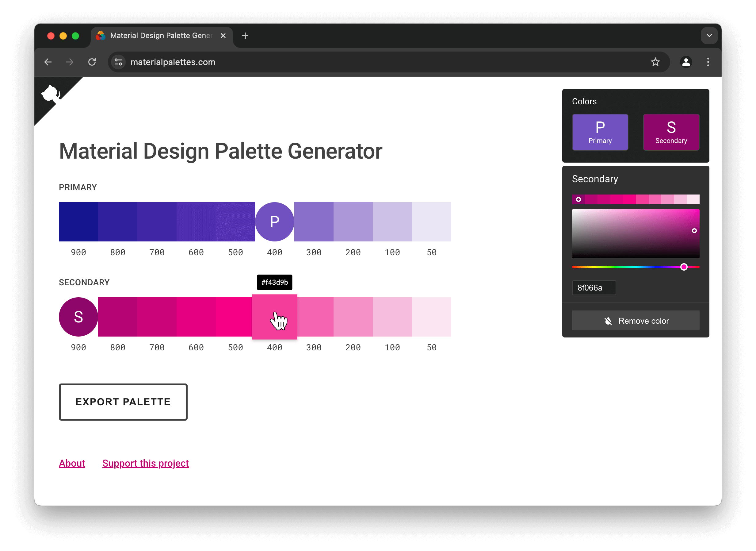This screenshot has width=756, height=551.
Task: Open Support this project link
Action: coord(145,463)
